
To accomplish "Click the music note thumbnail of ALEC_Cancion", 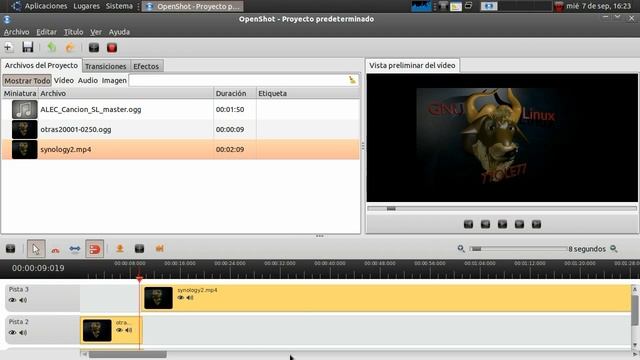I will (24, 109).
